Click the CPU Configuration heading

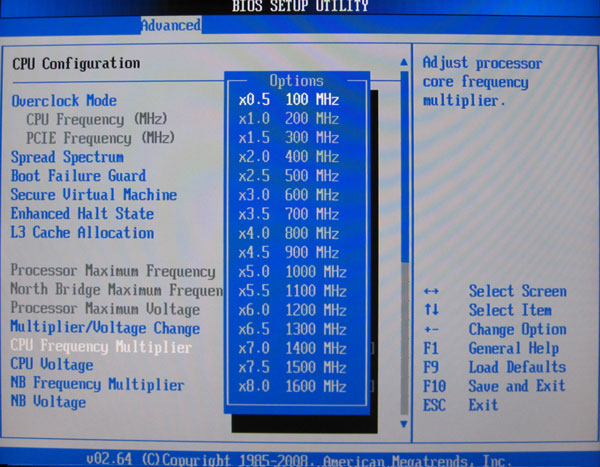pyautogui.click(x=76, y=64)
